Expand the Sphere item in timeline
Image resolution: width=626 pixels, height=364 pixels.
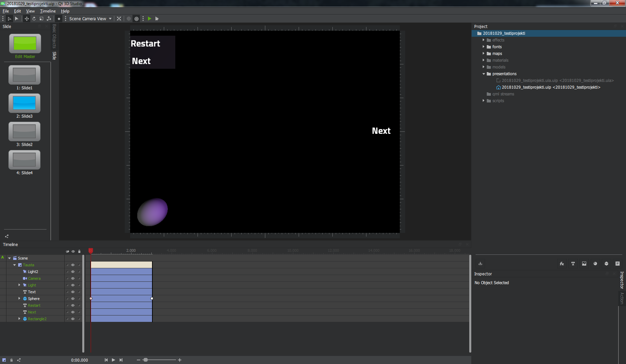(x=19, y=299)
